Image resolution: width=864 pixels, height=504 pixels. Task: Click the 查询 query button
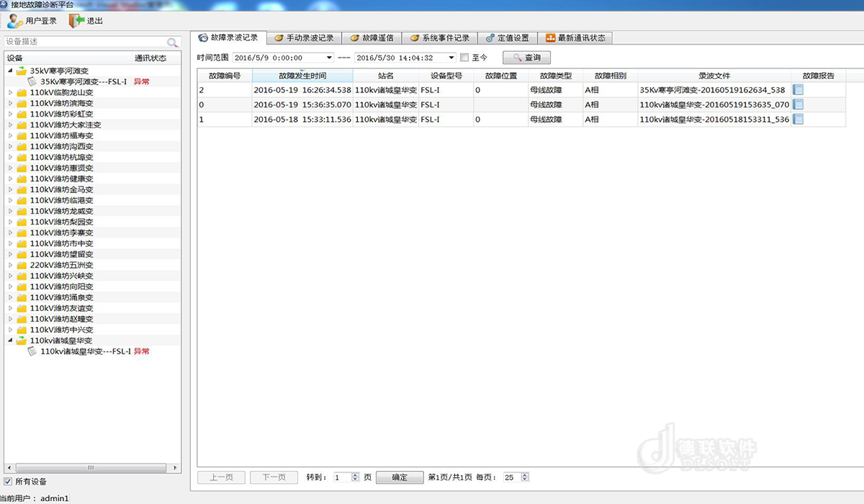point(526,58)
